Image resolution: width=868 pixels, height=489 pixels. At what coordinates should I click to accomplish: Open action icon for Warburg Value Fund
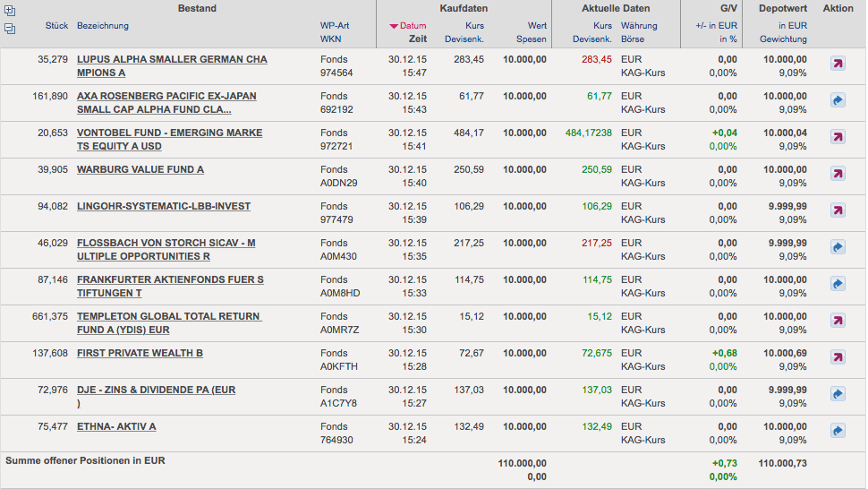pyautogui.click(x=838, y=174)
